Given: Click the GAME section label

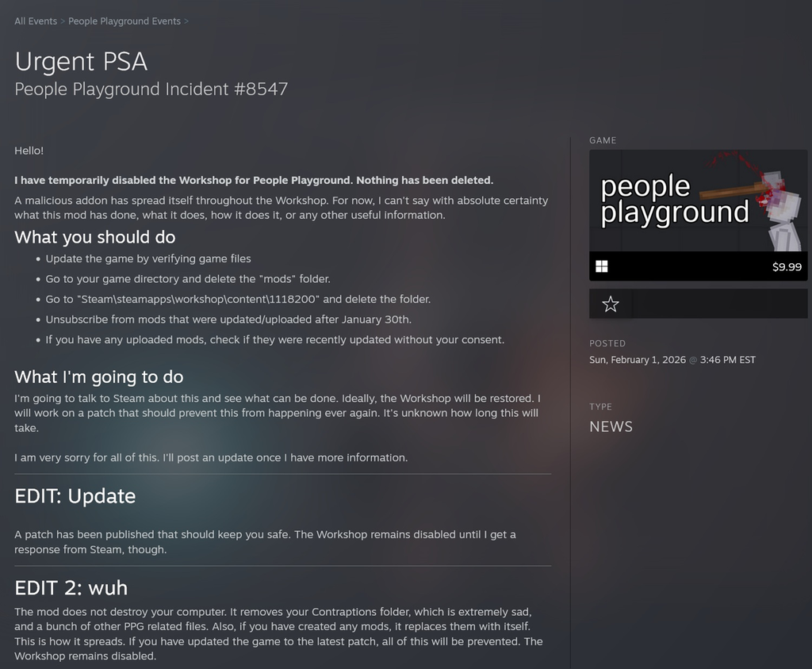Looking at the screenshot, I should 603,140.
